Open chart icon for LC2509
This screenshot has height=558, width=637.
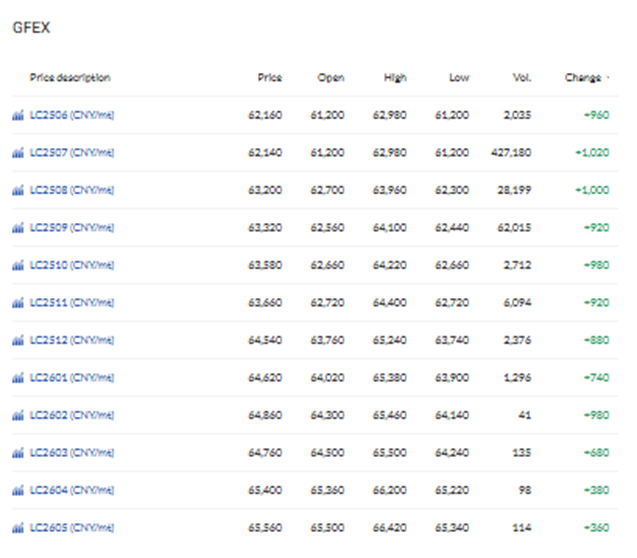(18, 227)
